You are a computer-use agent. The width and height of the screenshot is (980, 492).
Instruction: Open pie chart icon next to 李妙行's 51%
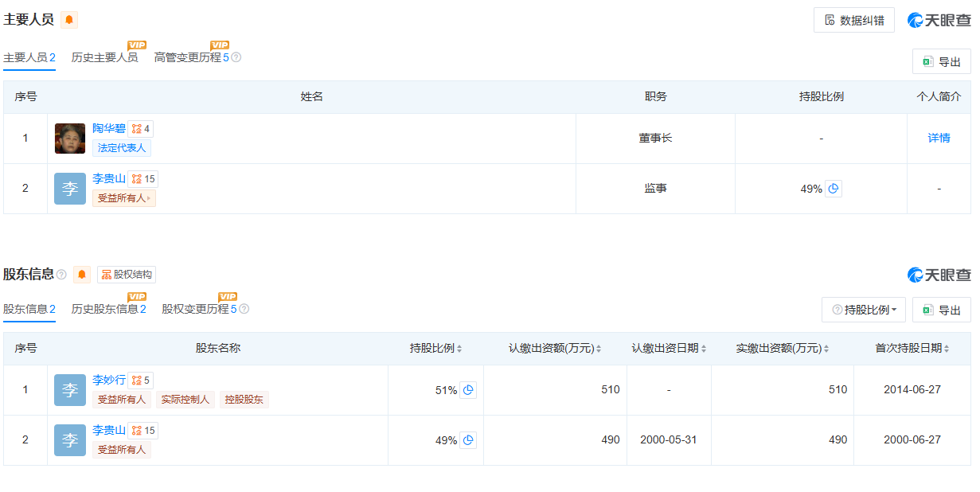tap(468, 390)
